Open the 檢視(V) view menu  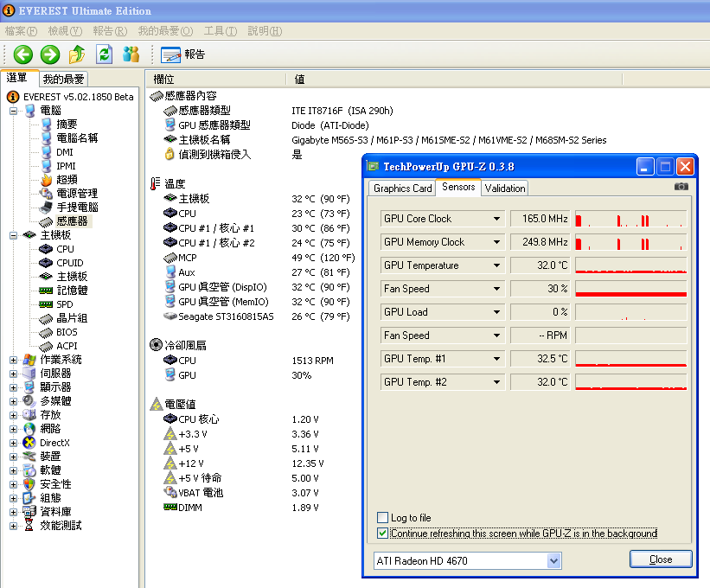[65, 31]
